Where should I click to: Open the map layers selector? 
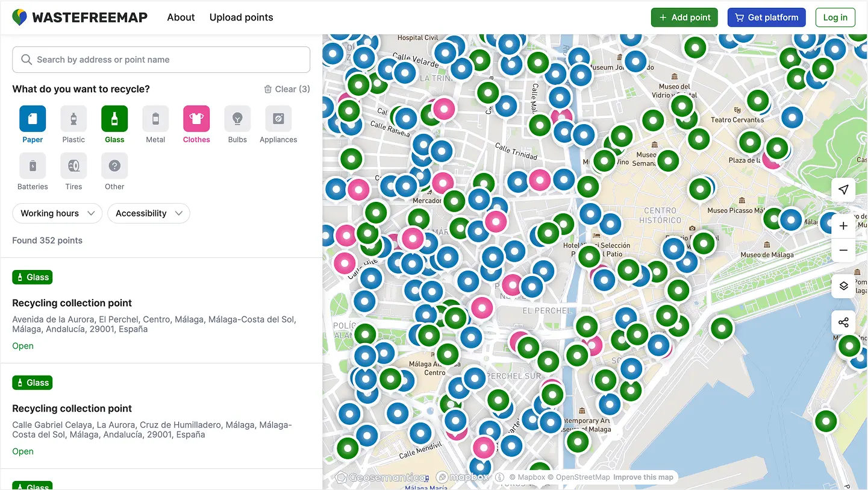[x=843, y=286]
